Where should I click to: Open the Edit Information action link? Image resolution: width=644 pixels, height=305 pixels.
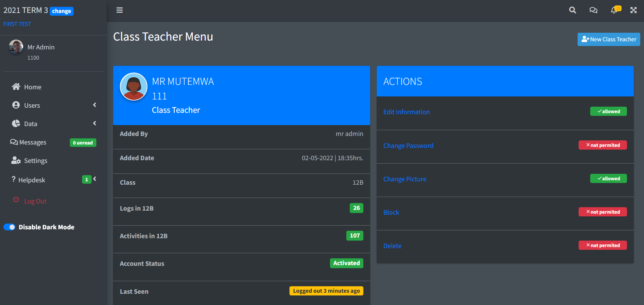tap(406, 112)
